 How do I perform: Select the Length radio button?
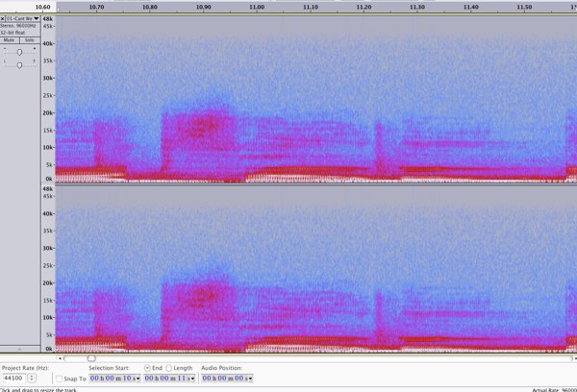click(169, 368)
